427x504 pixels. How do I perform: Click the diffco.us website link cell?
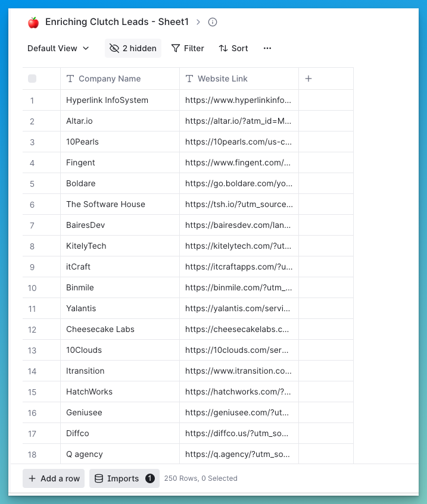(x=239, y=434)
